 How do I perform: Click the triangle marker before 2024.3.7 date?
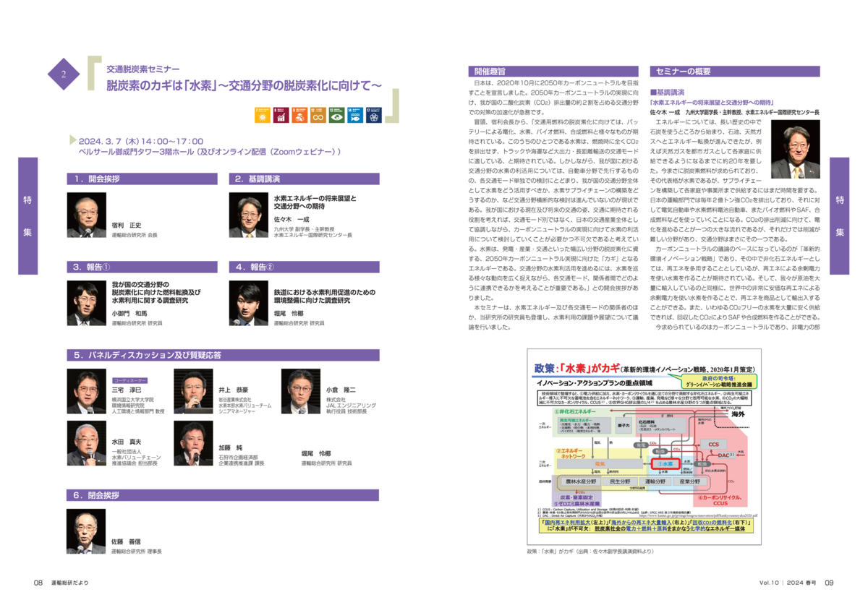click(72, 140)
